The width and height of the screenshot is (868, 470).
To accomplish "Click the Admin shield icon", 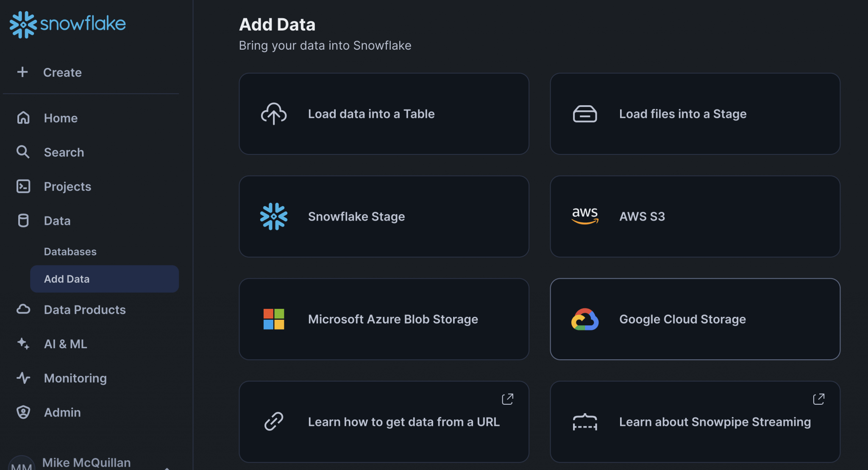I will tap(23, 412).
